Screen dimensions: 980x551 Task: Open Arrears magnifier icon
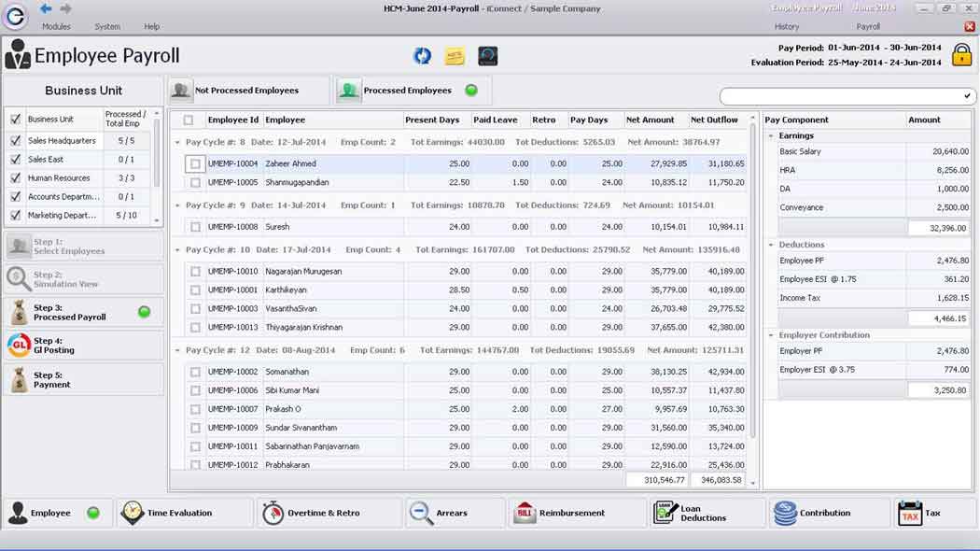click(422, 513)
